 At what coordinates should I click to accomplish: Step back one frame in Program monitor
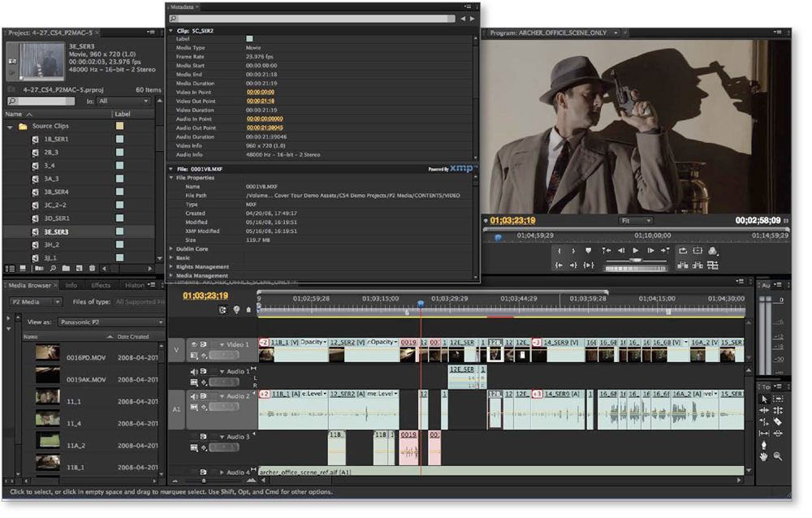pyautogui.click(x=621, y=251)
